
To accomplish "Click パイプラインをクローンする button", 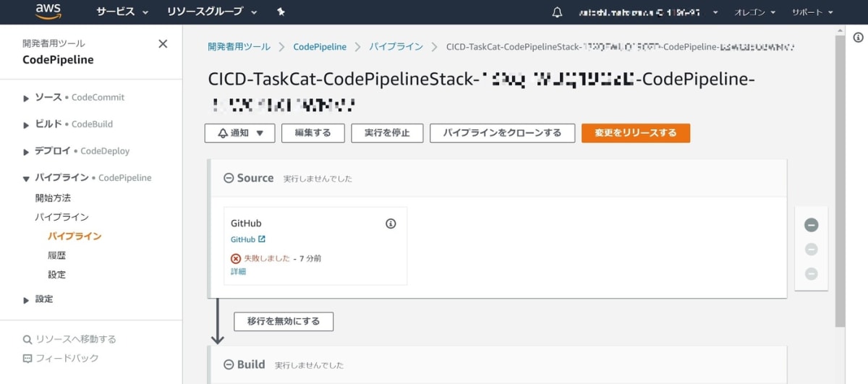I will pos(502,133).
